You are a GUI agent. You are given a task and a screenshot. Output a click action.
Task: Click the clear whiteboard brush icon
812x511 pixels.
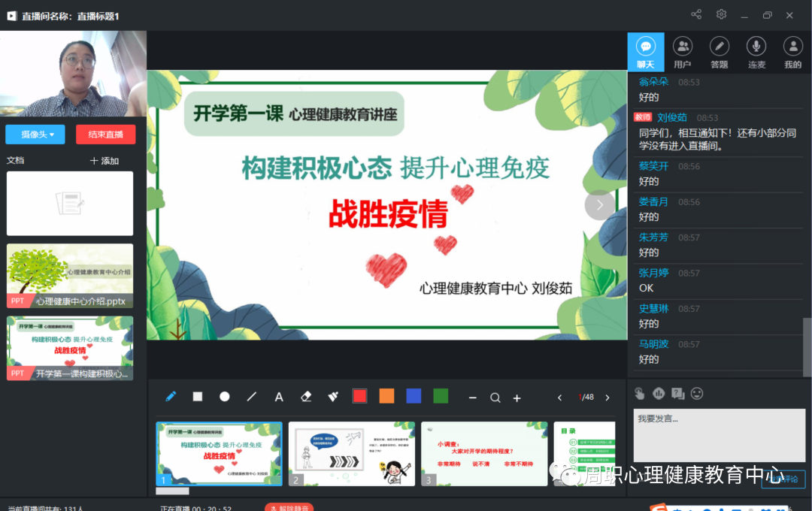333,397
